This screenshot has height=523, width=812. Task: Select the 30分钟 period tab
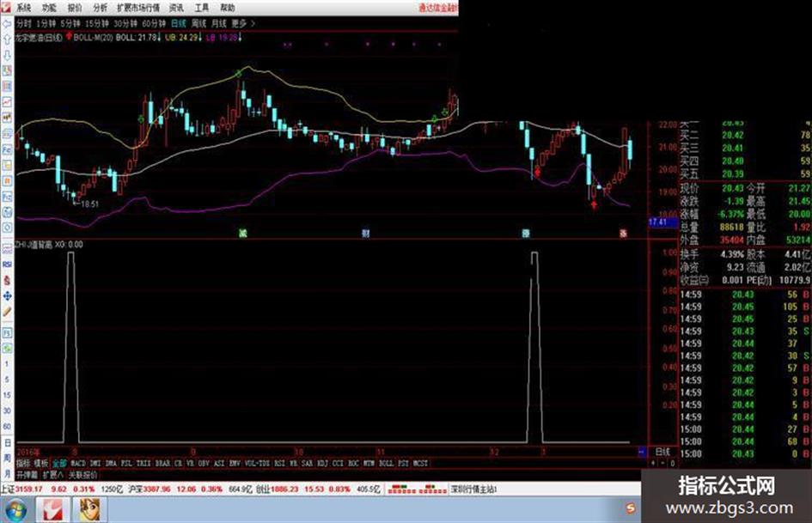tap(125, 23)
